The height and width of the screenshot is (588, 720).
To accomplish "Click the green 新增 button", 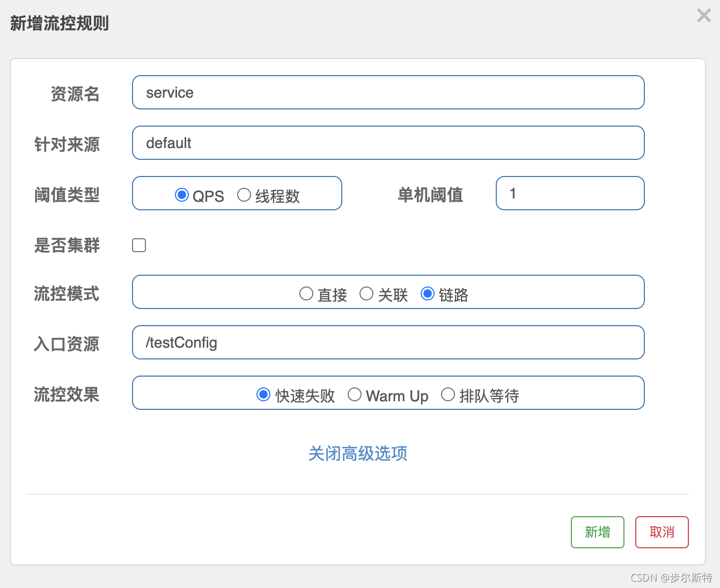I will click(x=597, y=532).
